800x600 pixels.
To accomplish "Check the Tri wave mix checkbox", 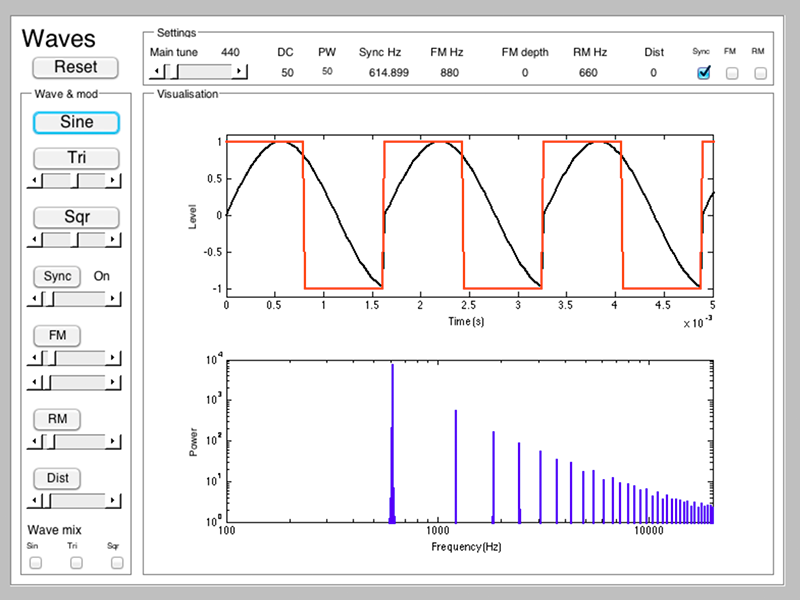I will point(76,563).
